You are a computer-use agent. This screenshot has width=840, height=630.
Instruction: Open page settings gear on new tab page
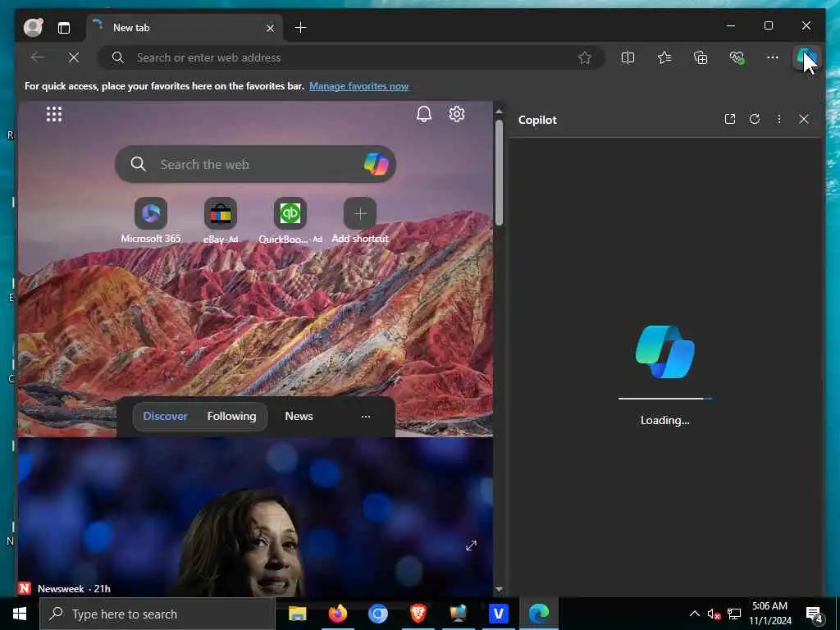point(456,114)
